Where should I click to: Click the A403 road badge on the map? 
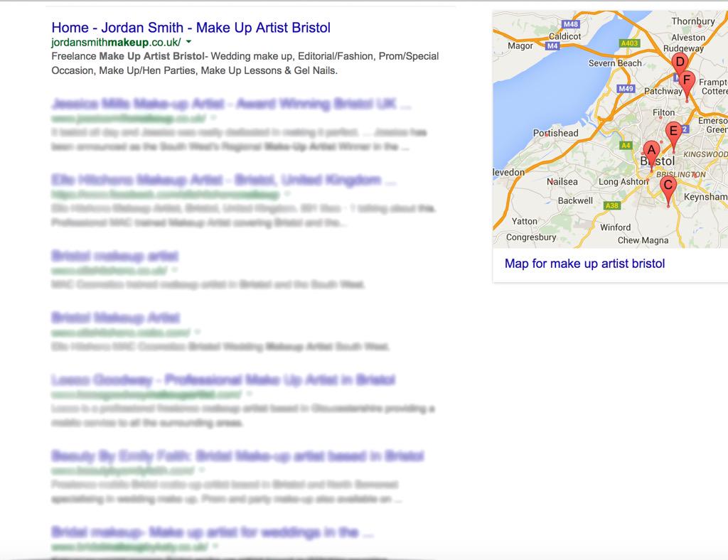(630, 43)
